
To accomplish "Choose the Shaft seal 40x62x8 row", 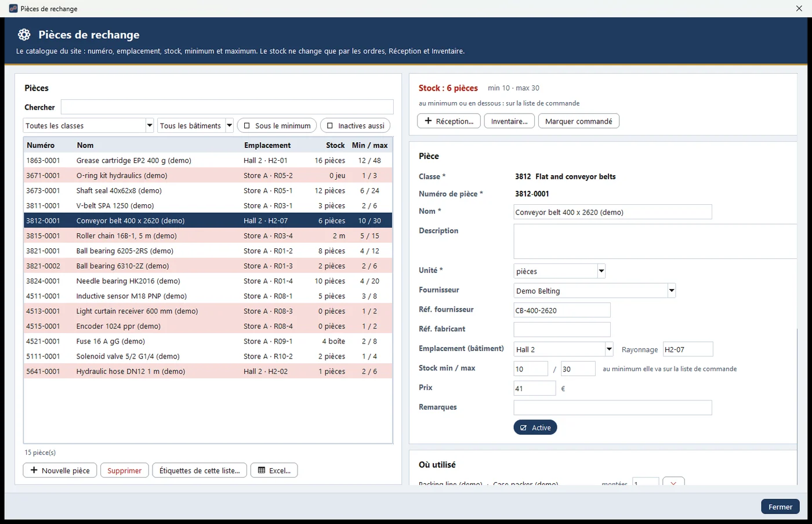I will (208, 190).
